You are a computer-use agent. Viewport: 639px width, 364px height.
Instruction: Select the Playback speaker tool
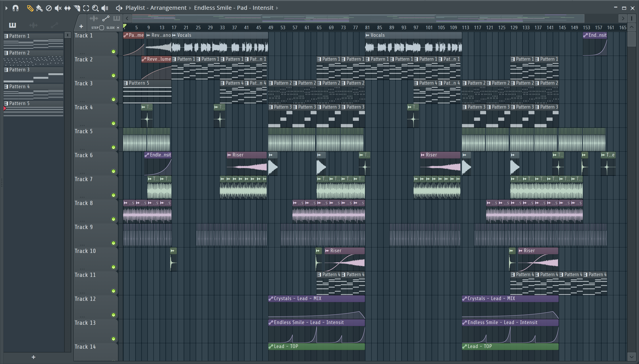(105, 8)
